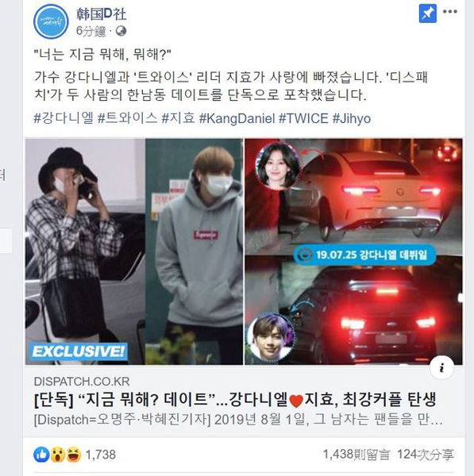
Task: Open the Dispatch article headline link
Action: click(x=235, y=400)
